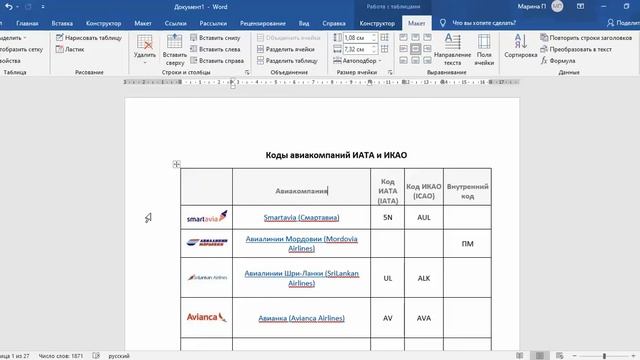Click the proofing check icon in status bar
This screenshot has width=640, height=360.
(96, 356)
